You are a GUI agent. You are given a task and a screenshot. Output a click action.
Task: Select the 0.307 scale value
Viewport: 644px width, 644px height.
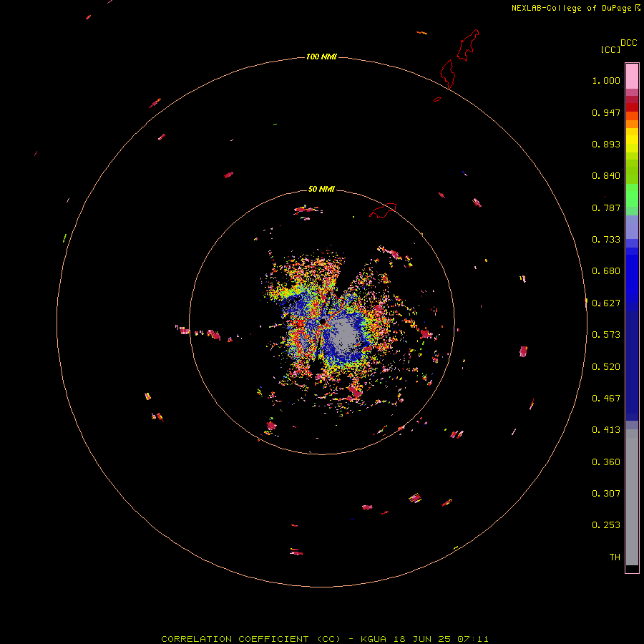[x=606, y=494]
